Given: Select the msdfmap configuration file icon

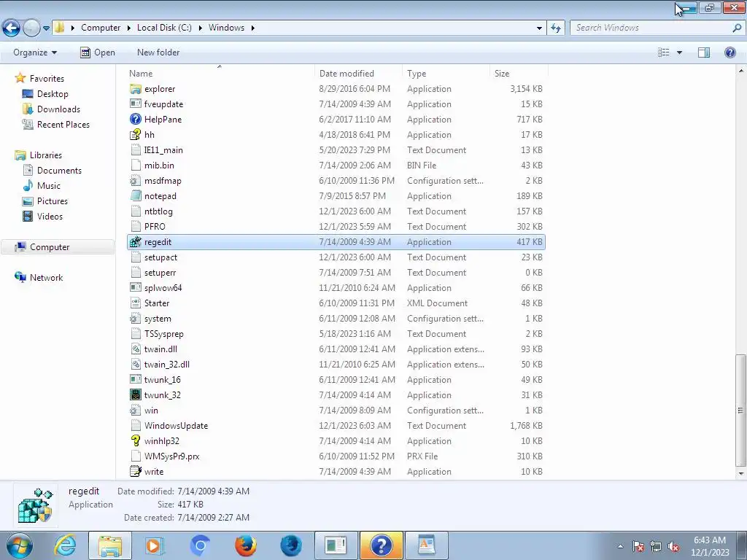Looking at the screenshot, I should pos(135,181).
